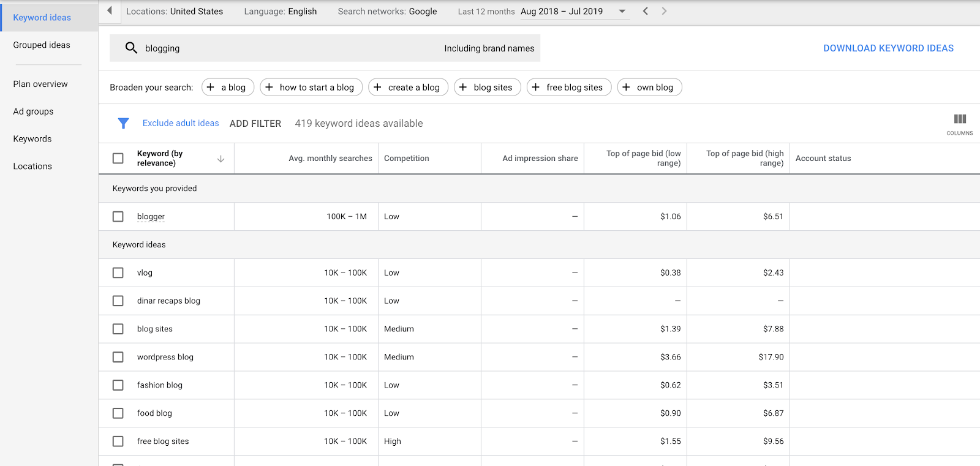Click the search magnifier icon
This screenshot has width=980, height=466.
tap(131, 48)
